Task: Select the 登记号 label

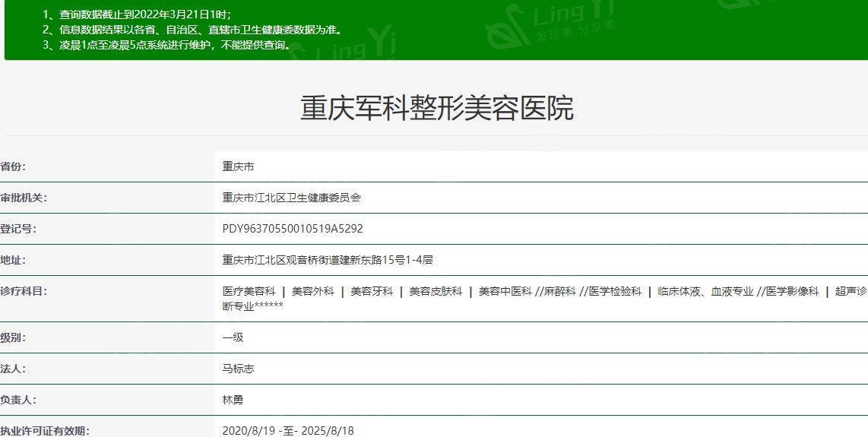Action: 18,229
